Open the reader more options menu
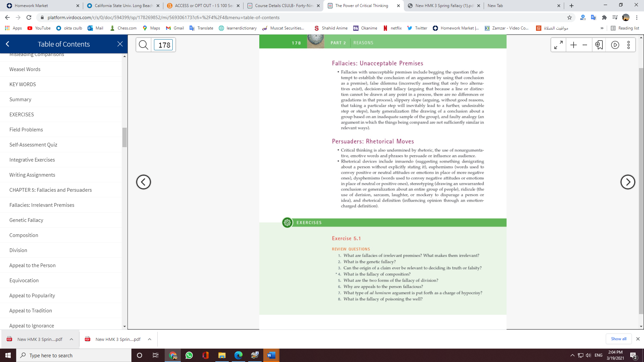Image resolution: width=644 pixels, height=362 pixels. (629, 45)
